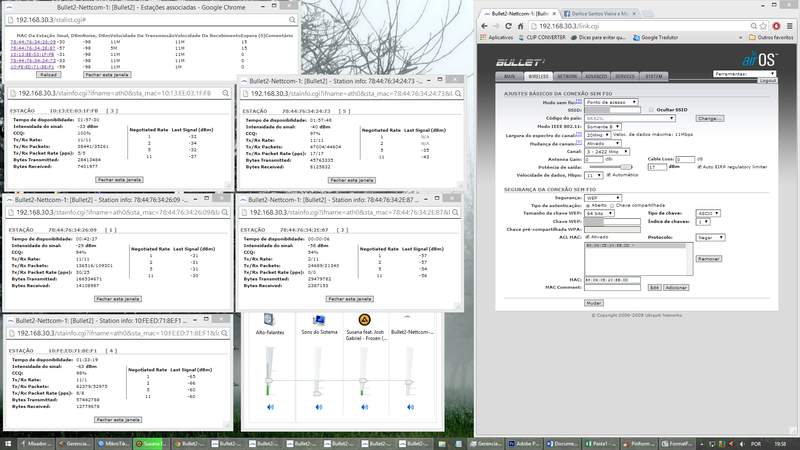
Task: Toggle the Automático data rate checkbox
Action: [x=609, y=175]
